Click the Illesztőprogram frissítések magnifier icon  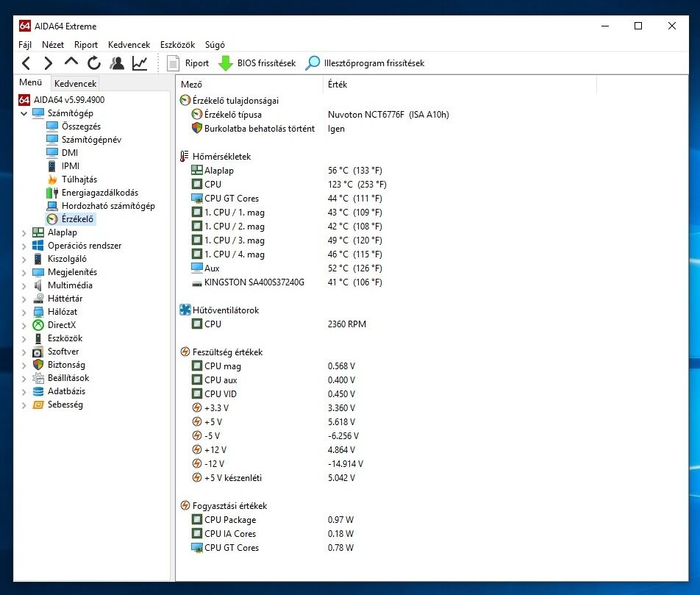coord(312,63)
